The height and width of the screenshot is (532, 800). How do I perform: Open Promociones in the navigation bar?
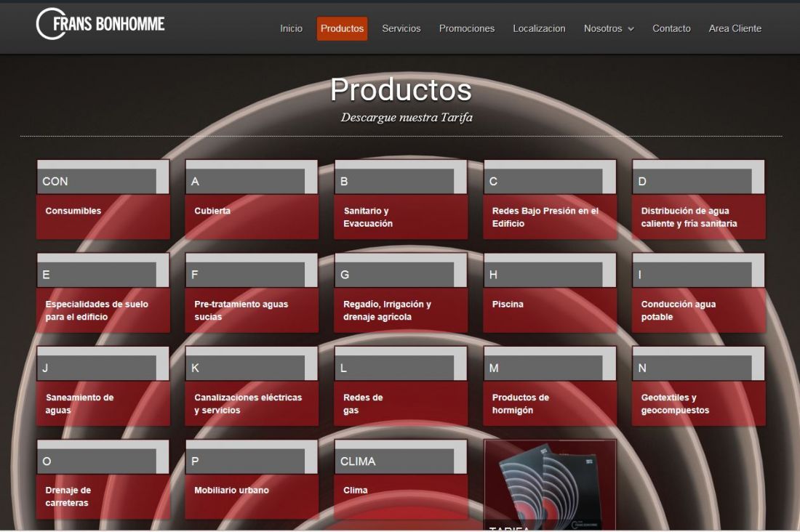tap(466, 28)
